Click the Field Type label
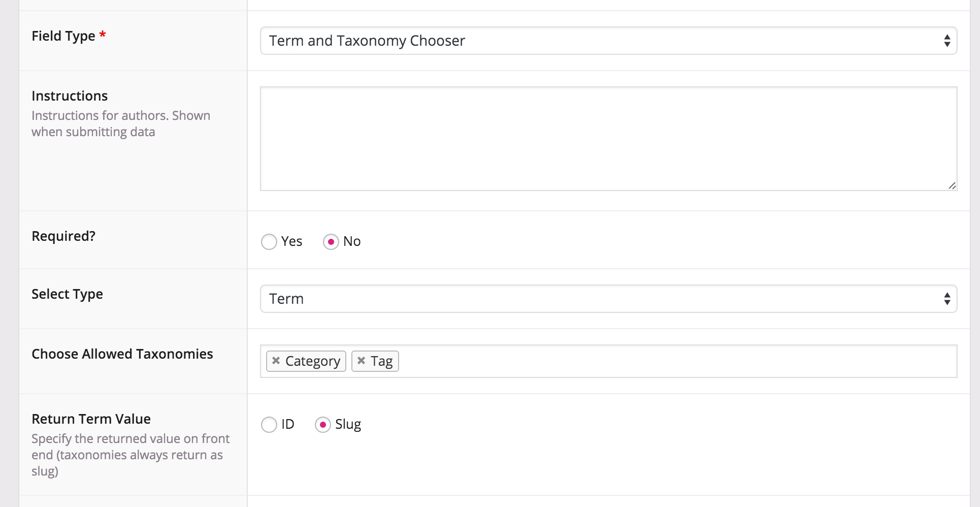This screenshot has width=980, height=507. click(63, 36)
